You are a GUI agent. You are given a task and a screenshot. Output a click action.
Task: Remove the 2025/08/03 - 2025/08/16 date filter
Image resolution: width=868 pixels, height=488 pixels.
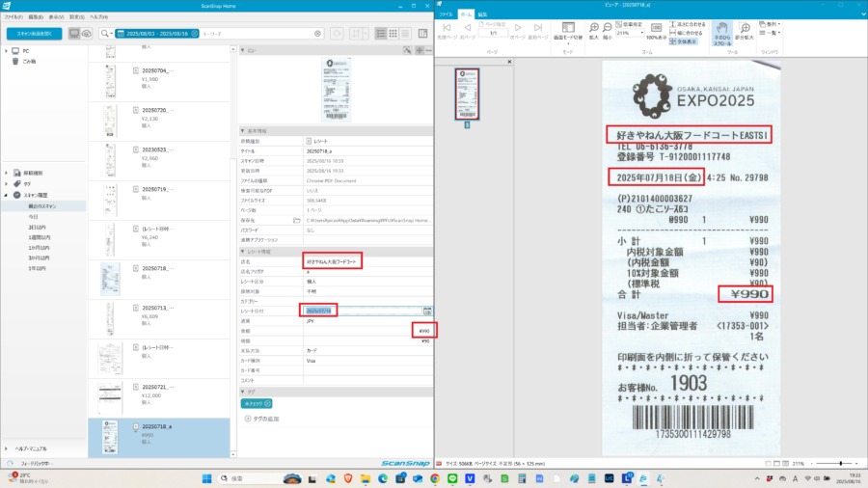(195, 34)
